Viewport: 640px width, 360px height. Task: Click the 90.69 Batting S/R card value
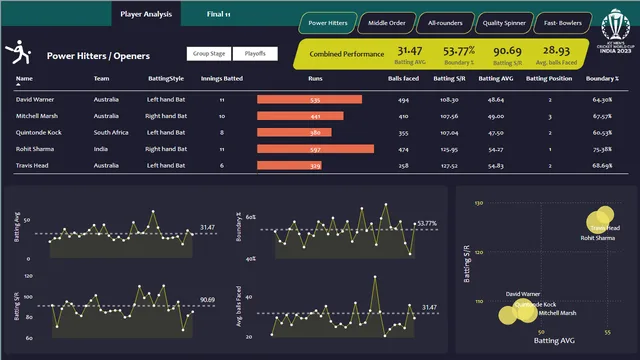tap(507, 51)
